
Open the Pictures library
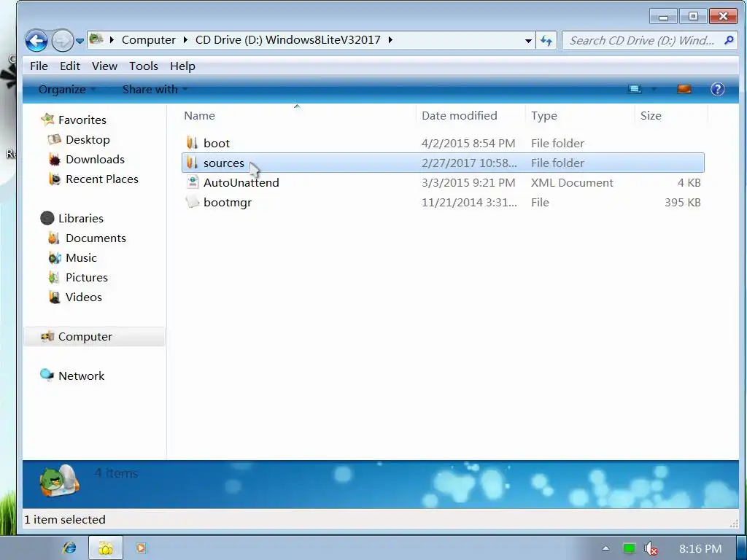[87, 278]
